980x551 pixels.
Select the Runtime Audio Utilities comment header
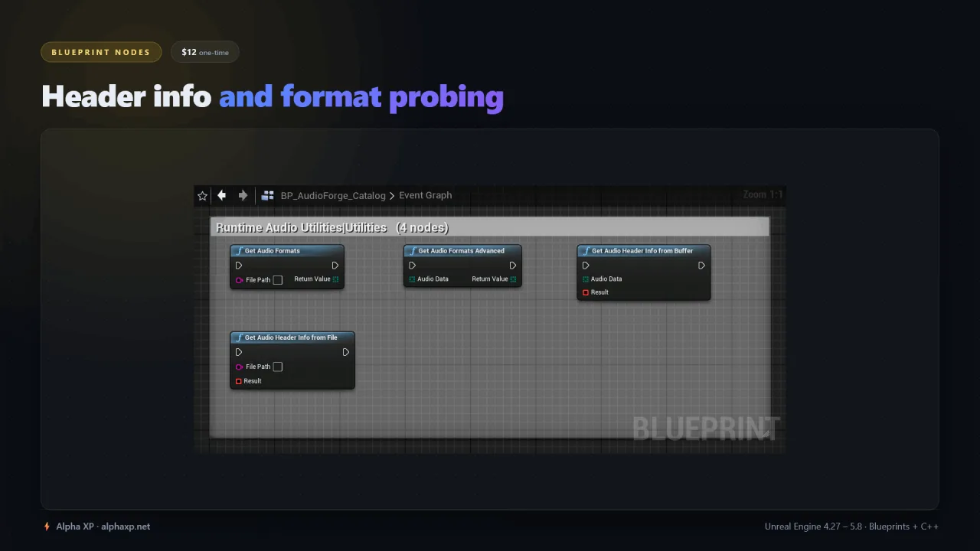coord(490,227)
